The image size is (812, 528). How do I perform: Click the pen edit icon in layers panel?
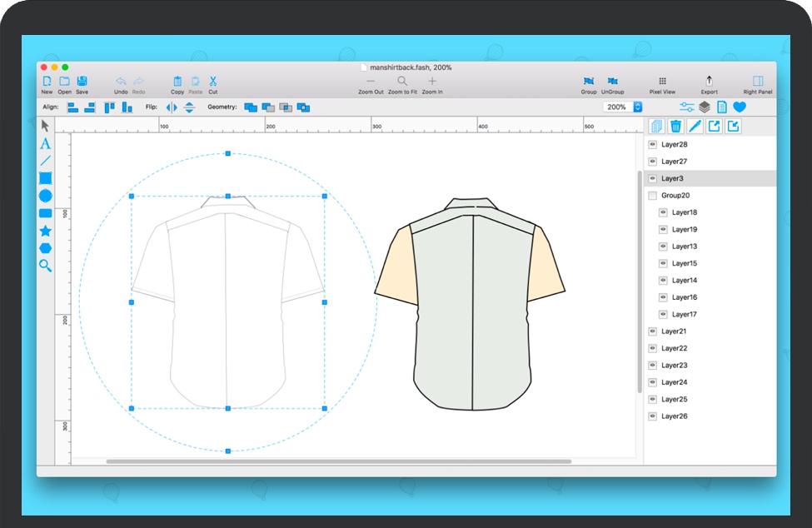click(x=695, y=127)
